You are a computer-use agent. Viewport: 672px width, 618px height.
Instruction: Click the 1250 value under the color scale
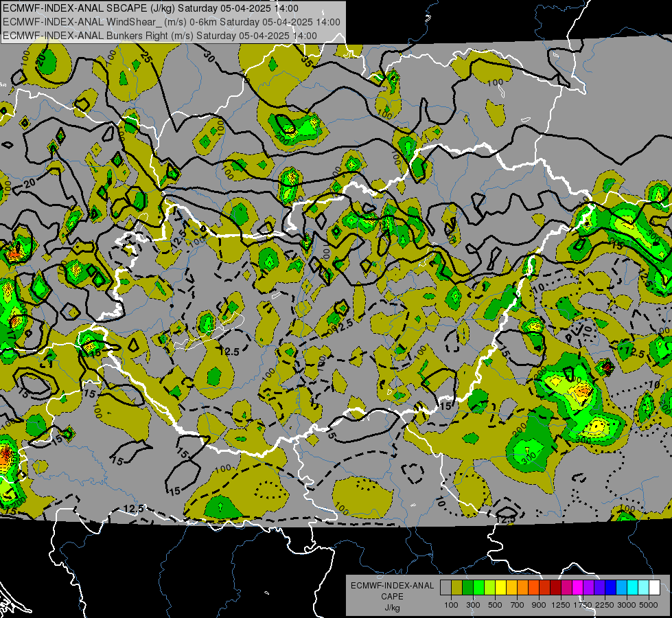(x=561, y=605)
